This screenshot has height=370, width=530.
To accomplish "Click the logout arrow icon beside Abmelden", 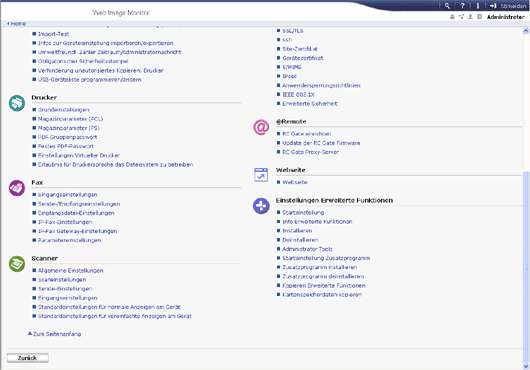I will coord(493,6).
